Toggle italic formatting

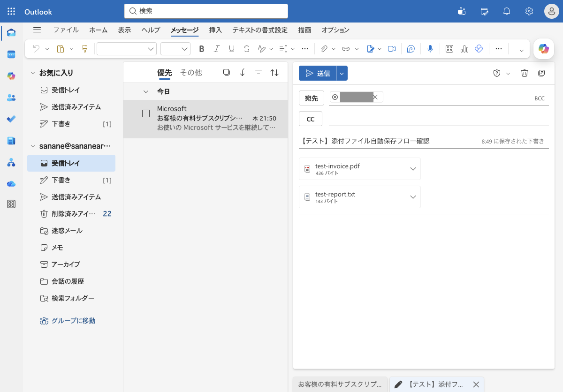pos(217,49)
